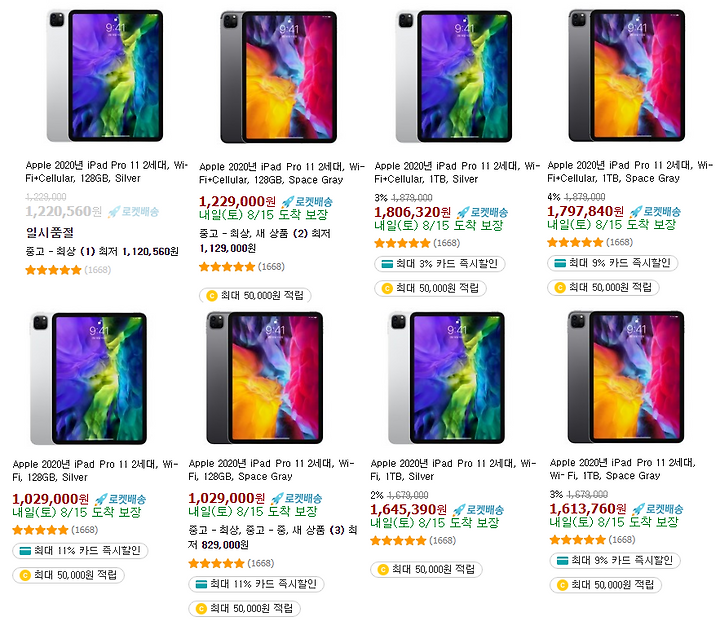Click the 최대 11% 카드 즉시할인 badge under Wi-Fi Silver

click(80, 550)
